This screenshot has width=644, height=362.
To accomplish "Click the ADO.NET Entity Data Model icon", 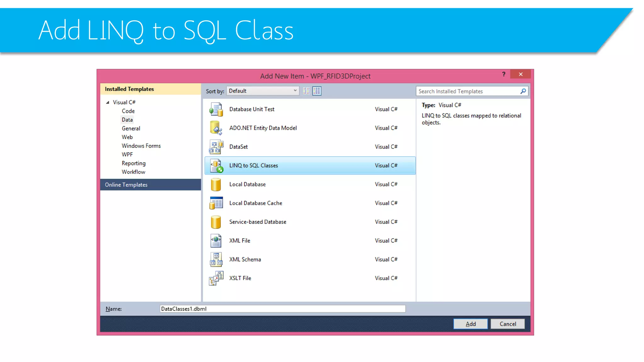I will coord(216,128).
